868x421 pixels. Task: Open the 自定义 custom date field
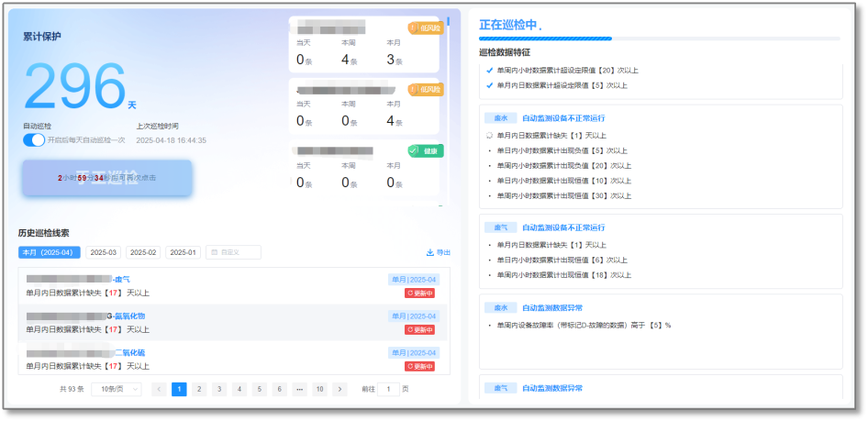click(x=233, y=252)
